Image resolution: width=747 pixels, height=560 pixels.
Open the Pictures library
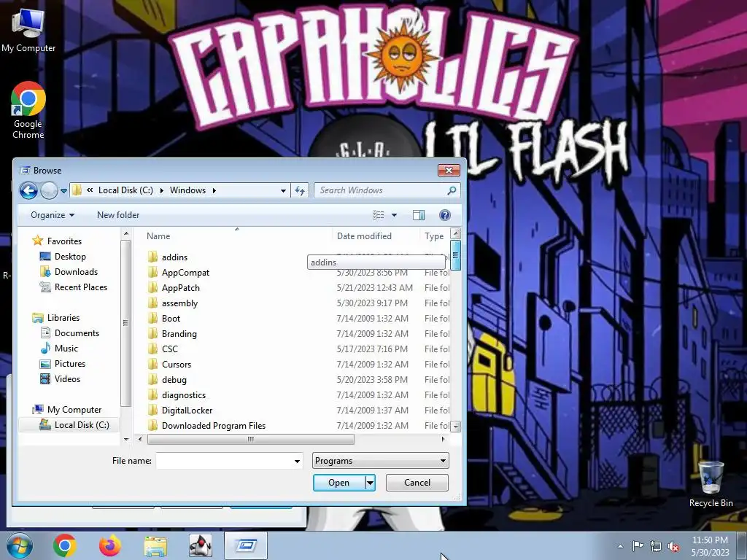pos(70,364)
